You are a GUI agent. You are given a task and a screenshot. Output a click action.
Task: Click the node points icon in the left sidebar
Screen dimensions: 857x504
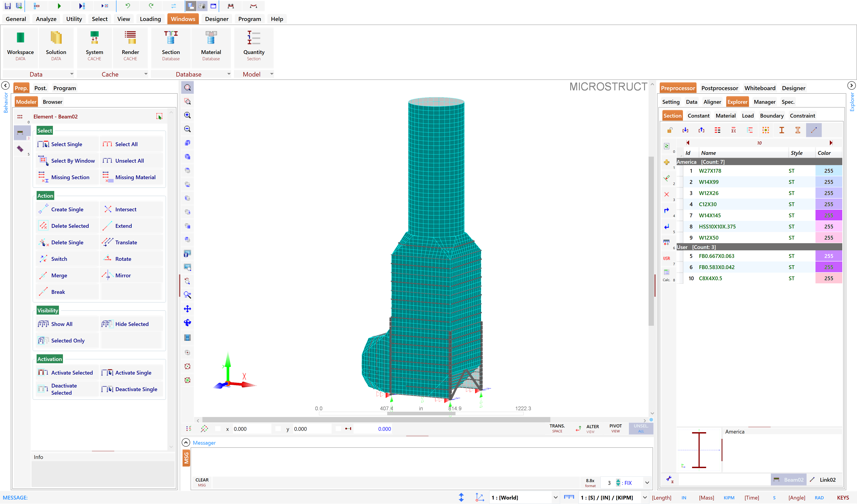click(x=20, y=117)
